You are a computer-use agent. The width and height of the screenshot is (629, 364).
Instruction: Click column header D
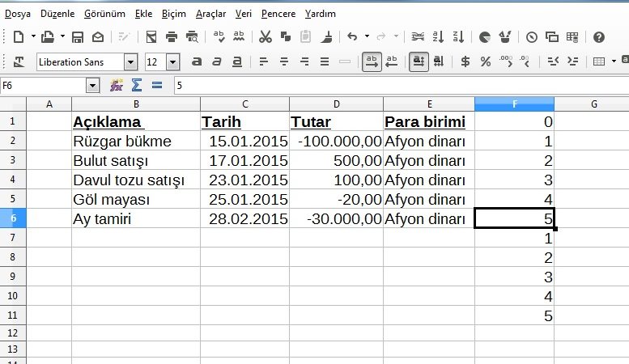pos(336,104)
